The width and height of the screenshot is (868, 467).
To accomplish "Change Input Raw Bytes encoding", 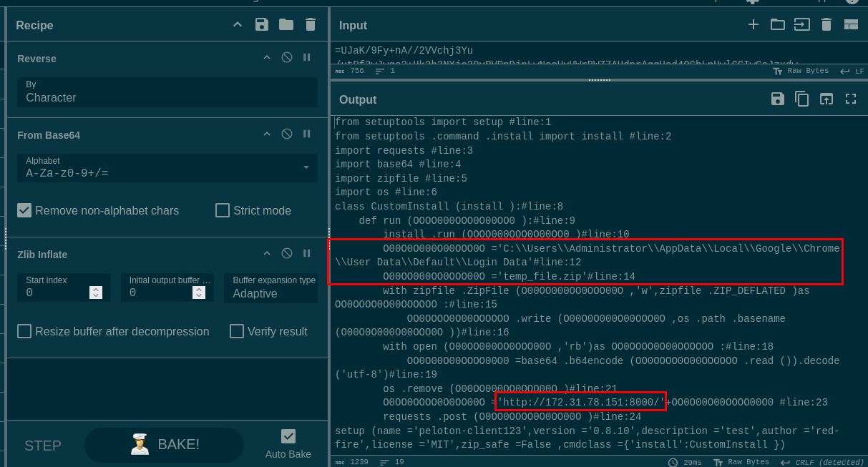I will click(801, 71).
